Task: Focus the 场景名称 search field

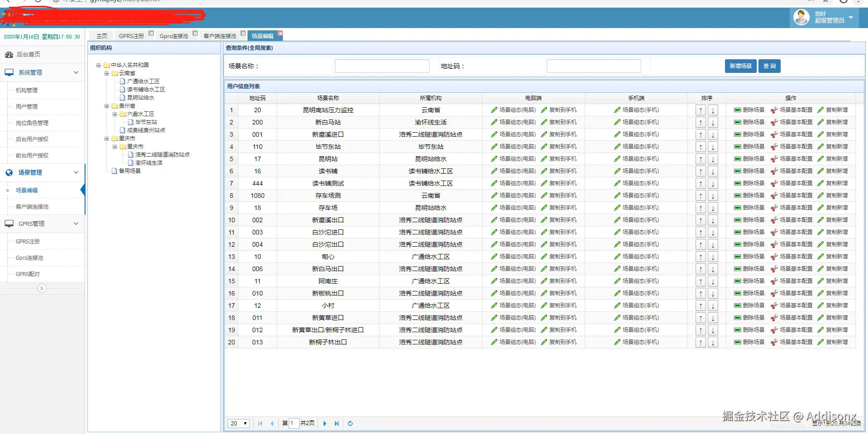Action: tap(382, 66)
